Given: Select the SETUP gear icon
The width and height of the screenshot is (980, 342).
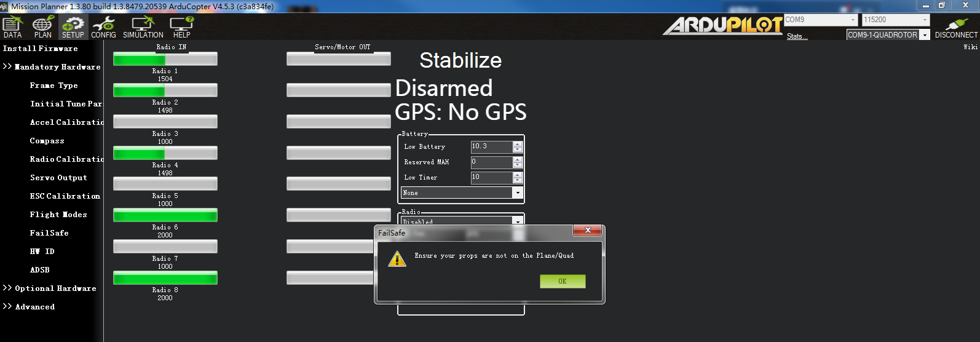Looking at the screenshot, I should 73,27.
